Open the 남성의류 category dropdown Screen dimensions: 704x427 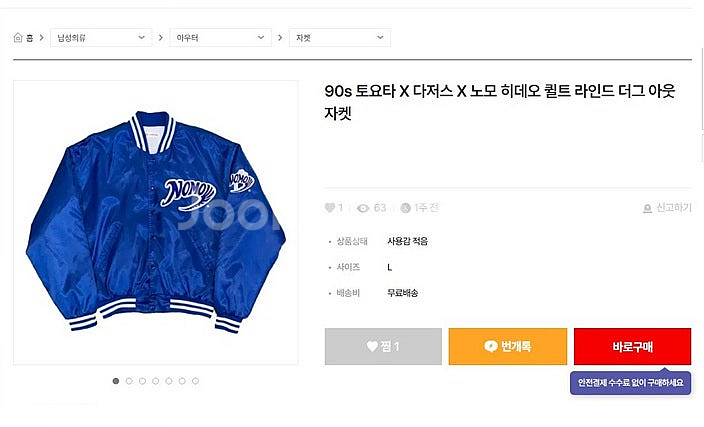[x=101, y=38]
